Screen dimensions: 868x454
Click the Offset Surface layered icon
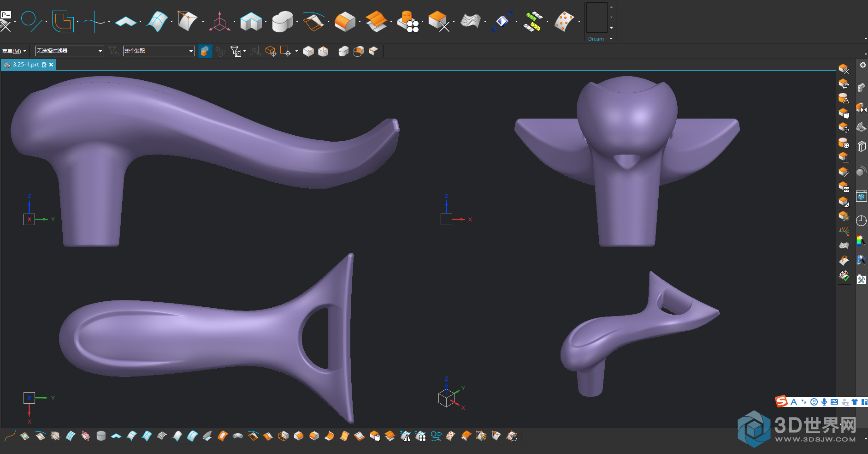pos(377,21)
